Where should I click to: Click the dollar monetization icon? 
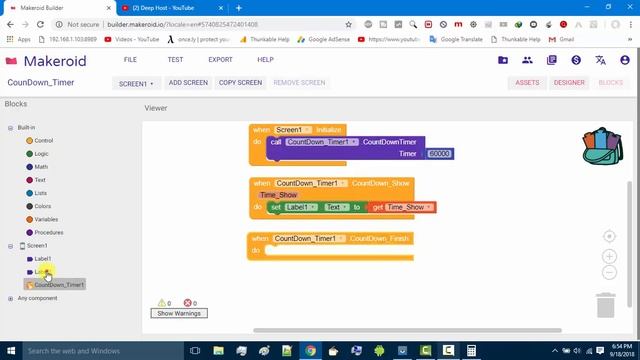pyautogui.click(x=576, y=60)
